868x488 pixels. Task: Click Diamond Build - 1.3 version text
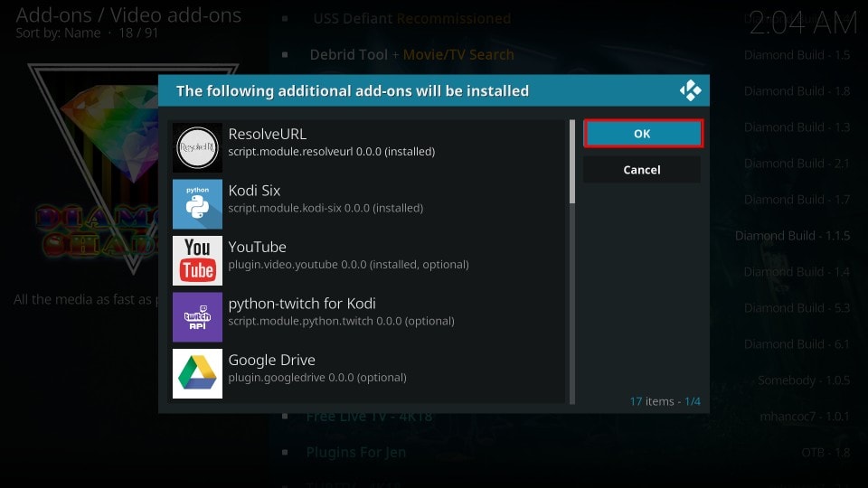797,127
